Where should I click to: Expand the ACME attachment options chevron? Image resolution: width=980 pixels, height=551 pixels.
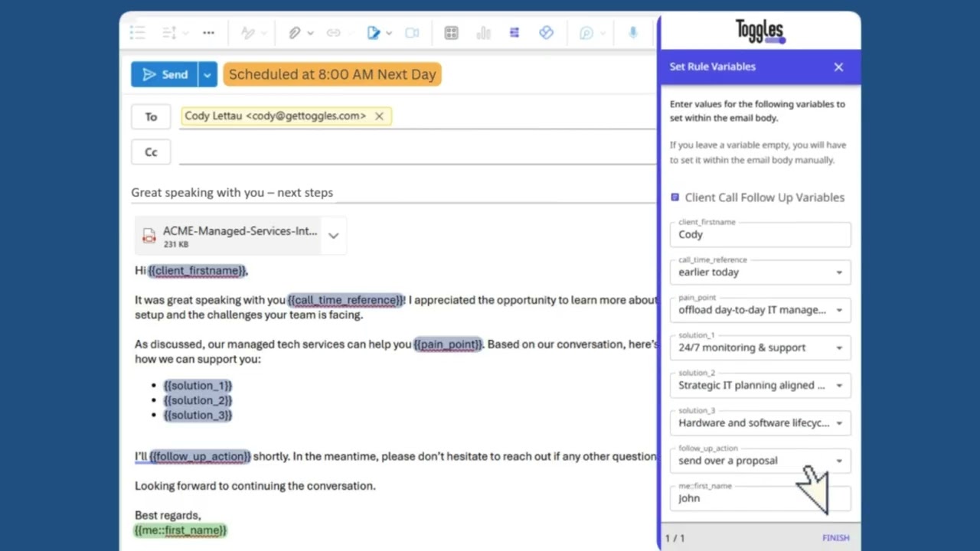[333, 236]
